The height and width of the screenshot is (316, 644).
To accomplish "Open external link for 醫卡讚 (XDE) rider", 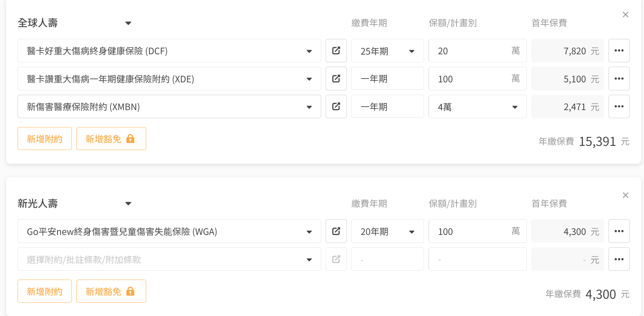I will point(336,79).
